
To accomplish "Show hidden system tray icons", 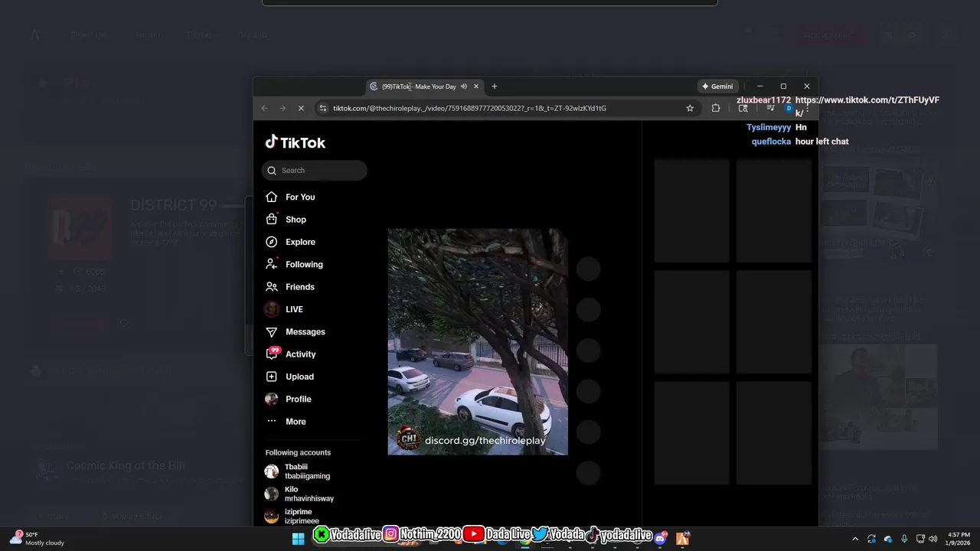I will (855, 539).
